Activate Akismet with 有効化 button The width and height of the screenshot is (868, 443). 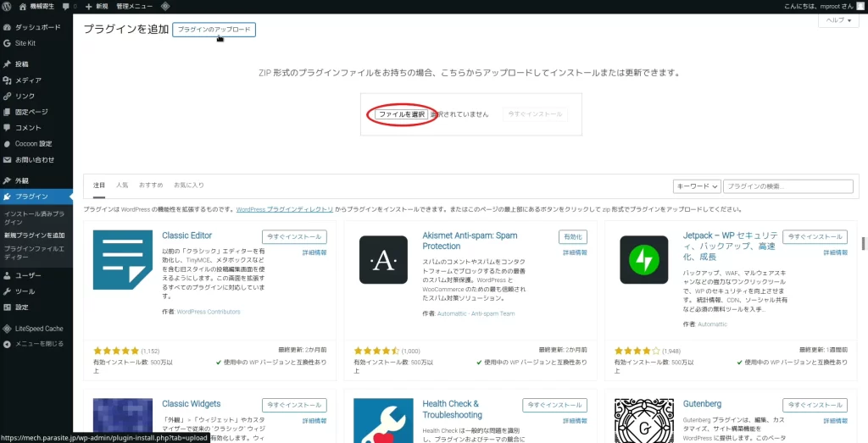coord(572,237)
